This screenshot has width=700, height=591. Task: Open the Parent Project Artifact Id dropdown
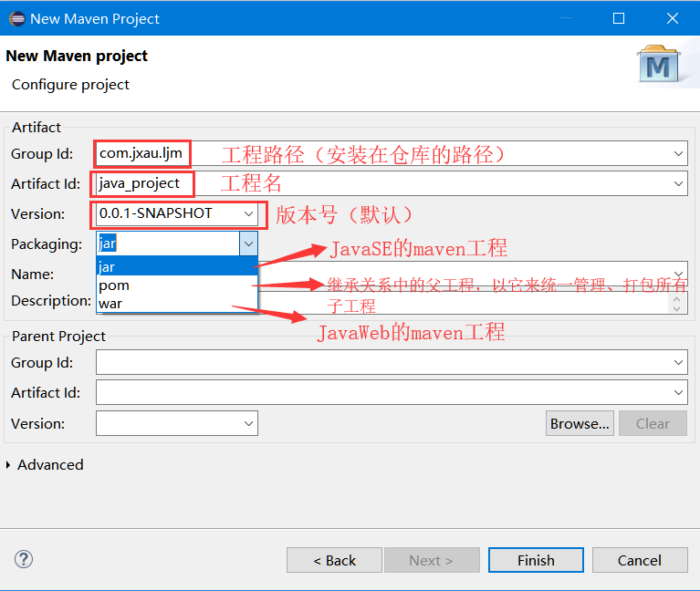coord(678,392)
